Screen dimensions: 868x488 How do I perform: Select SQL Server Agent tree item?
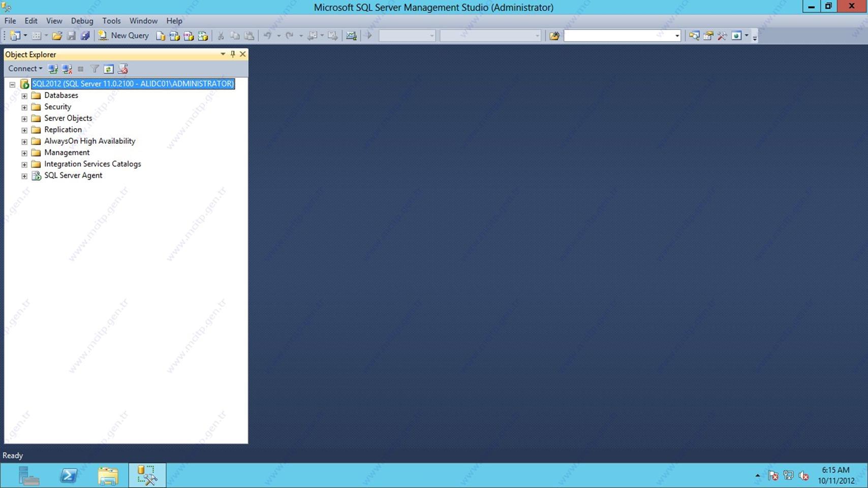(x=73, y=175)
